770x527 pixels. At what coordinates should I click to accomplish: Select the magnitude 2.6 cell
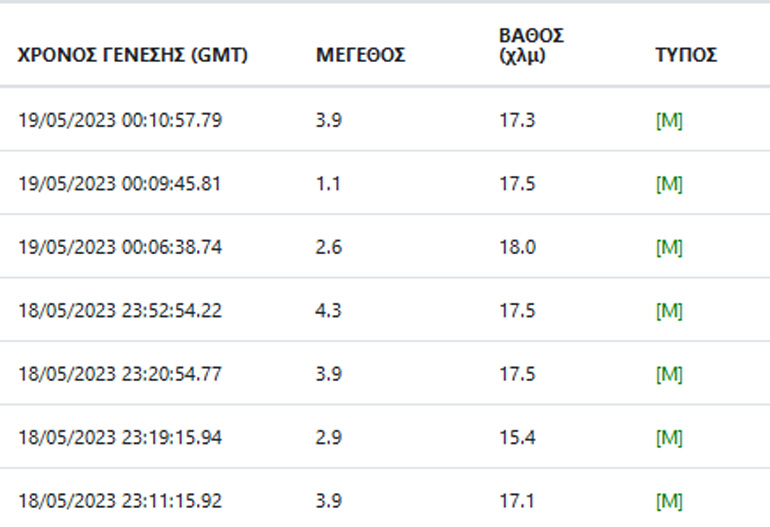328,247
